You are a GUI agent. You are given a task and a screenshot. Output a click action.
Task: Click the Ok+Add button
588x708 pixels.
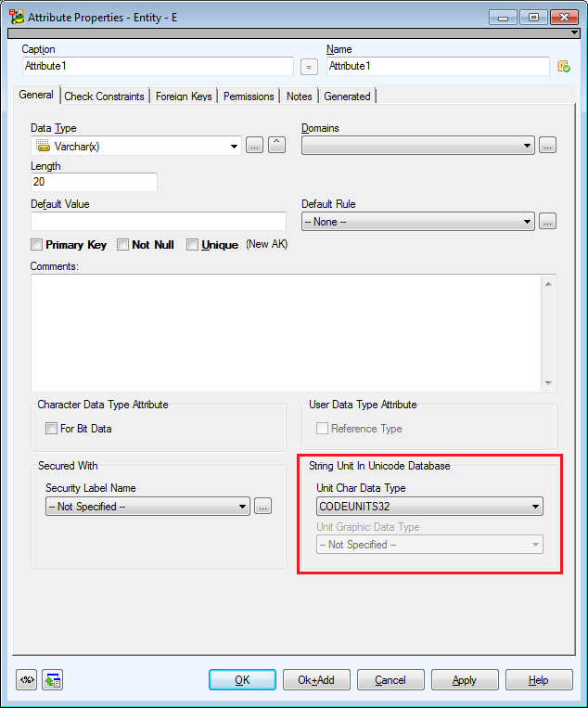[x=316, y=679]
